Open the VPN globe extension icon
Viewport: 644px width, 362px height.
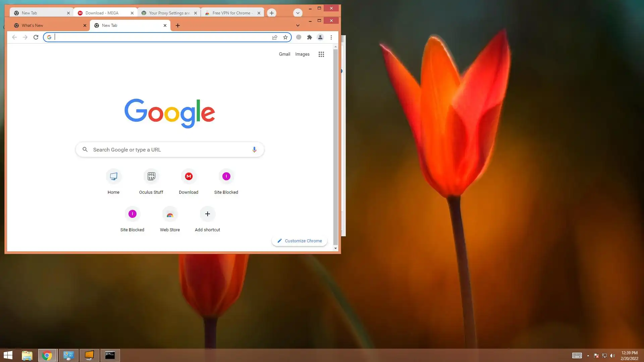click(299, 37)
